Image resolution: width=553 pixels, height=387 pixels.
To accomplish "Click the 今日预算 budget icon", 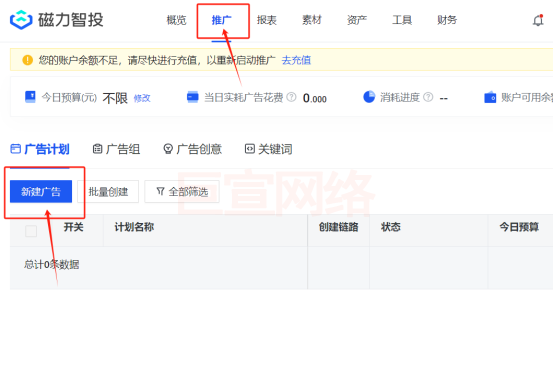I will (30, 97).
